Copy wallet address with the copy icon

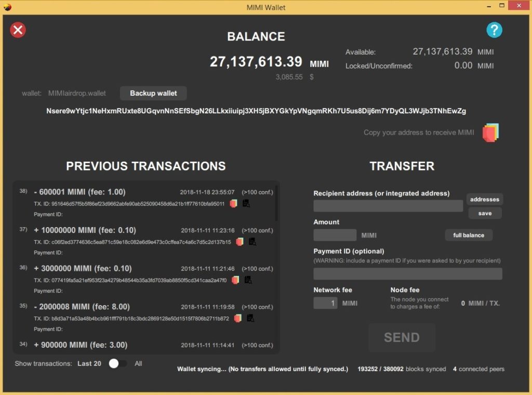[490, 133]
